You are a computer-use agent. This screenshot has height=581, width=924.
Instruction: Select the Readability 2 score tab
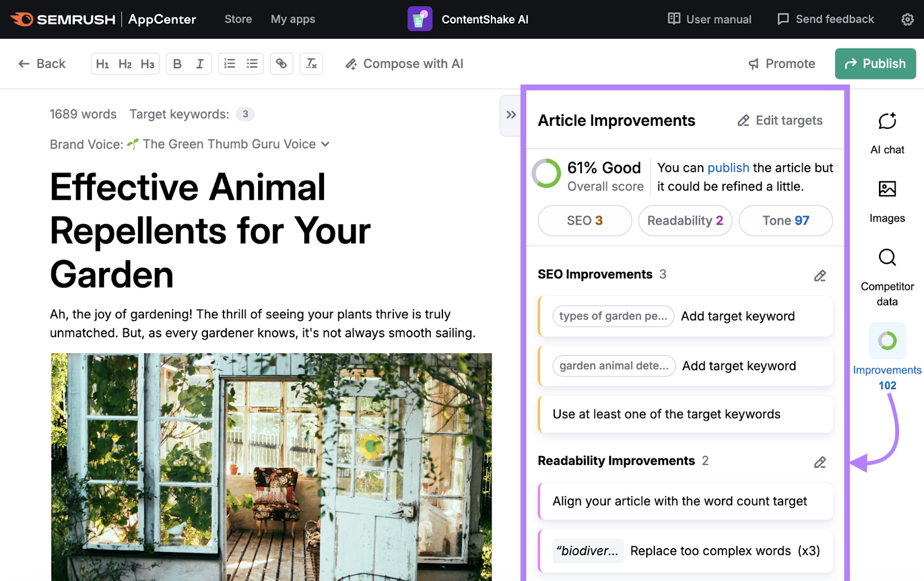[685, 221]
